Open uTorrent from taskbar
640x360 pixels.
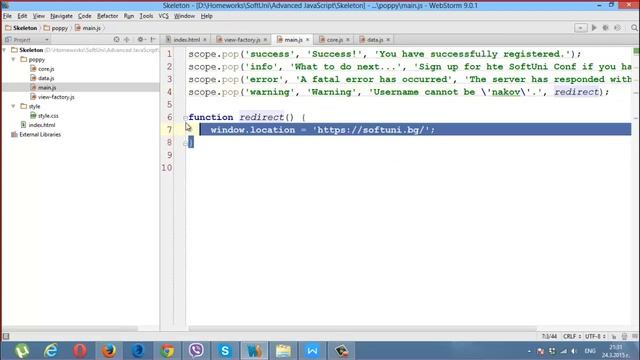pyautogui.click(x=22, y=351)
